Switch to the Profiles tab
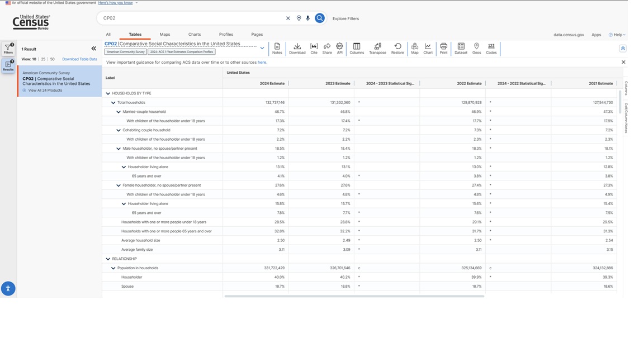The height and width of the screenshot is (362, 644). pos(226,35)
